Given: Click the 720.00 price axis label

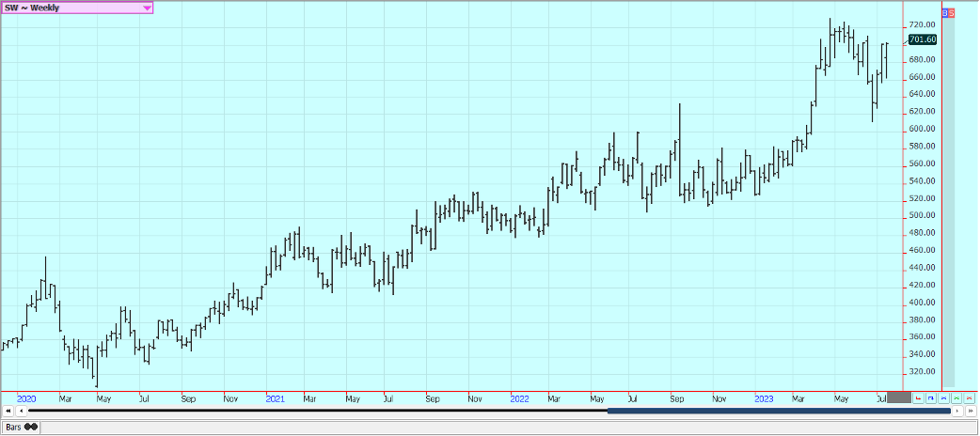Looking at the screenshot, I should point(922,25).
